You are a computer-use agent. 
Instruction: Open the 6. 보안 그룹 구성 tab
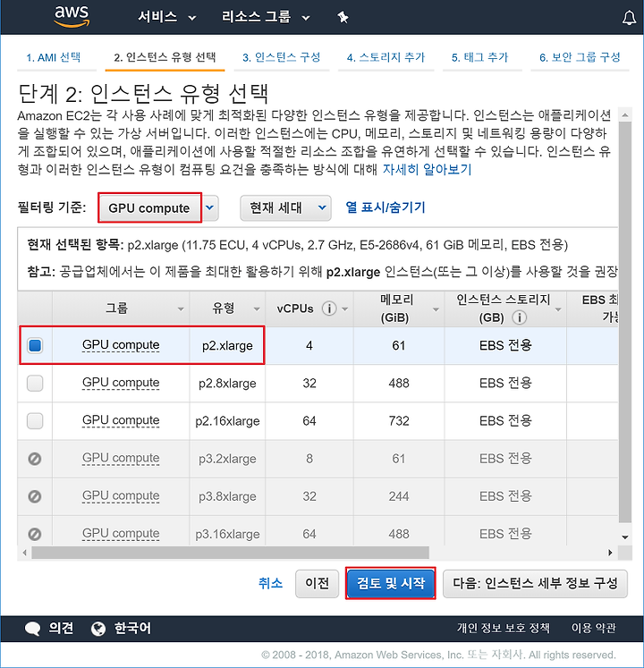[x=580, y=57]
